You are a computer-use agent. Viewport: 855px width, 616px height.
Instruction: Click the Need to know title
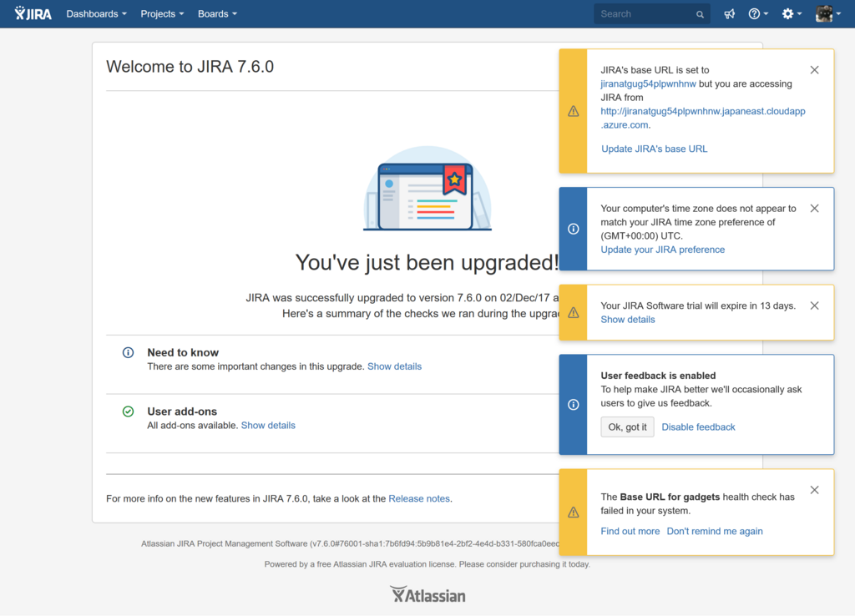[183, 353]
